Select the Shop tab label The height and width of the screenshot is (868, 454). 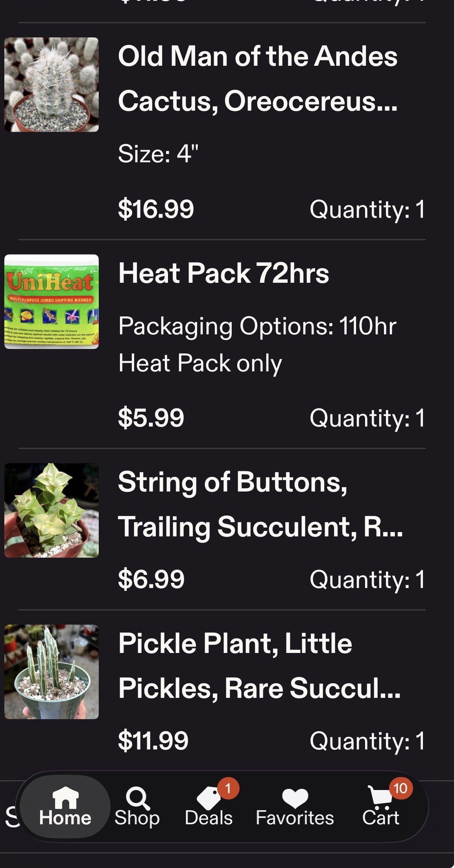(x=137, y=818)
